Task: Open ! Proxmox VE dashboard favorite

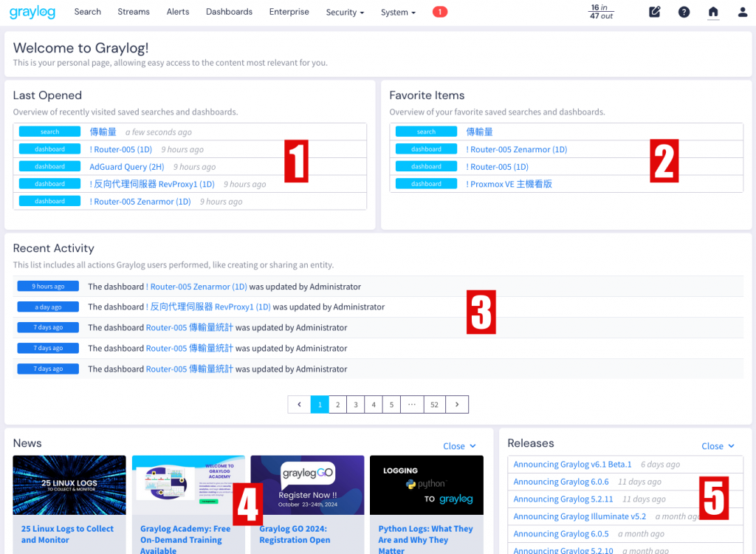Action: tap(509, 185)
